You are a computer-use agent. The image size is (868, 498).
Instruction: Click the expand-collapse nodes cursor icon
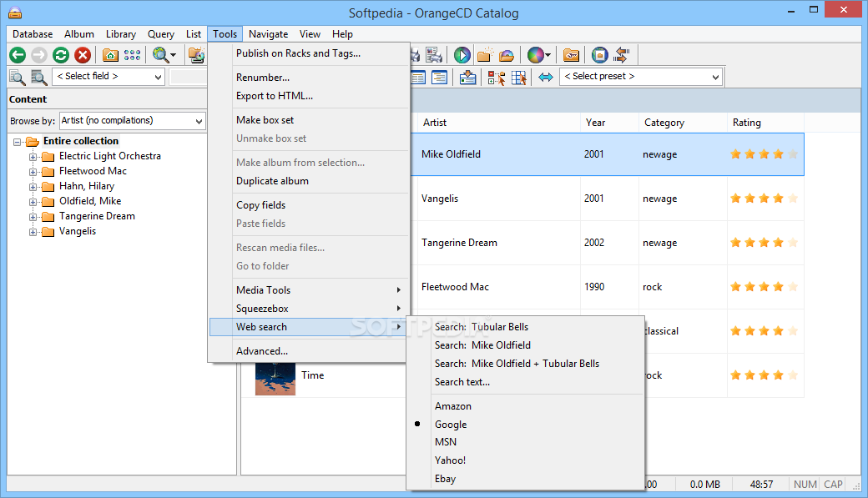497,78
